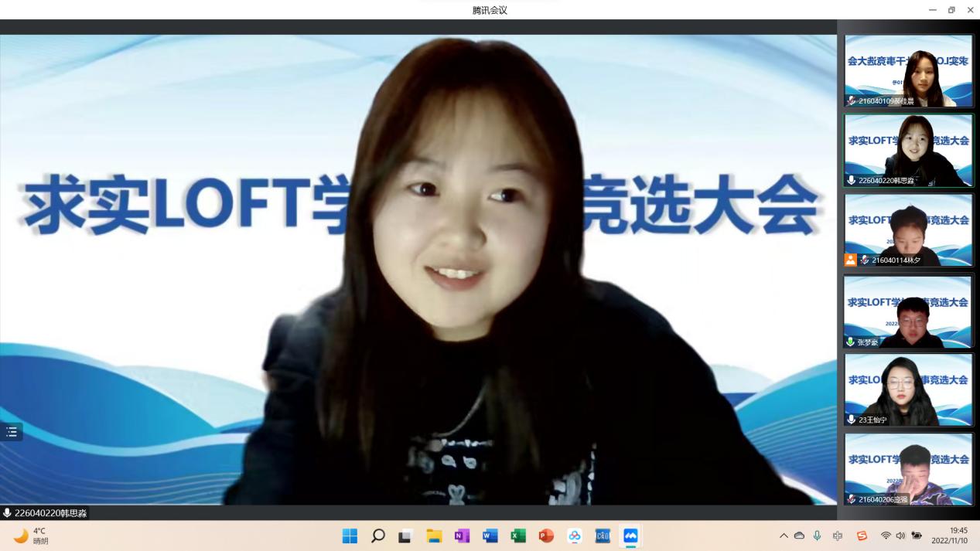Open the Windows Start menu

pos(350,536)
